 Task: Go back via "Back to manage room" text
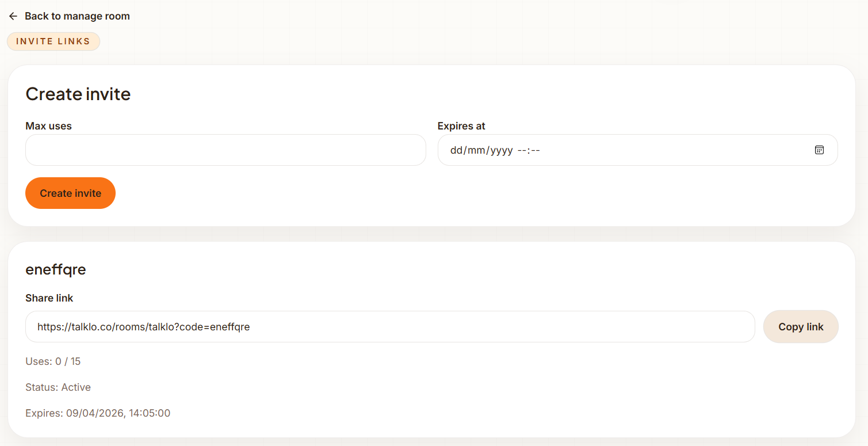coord(77,16)
